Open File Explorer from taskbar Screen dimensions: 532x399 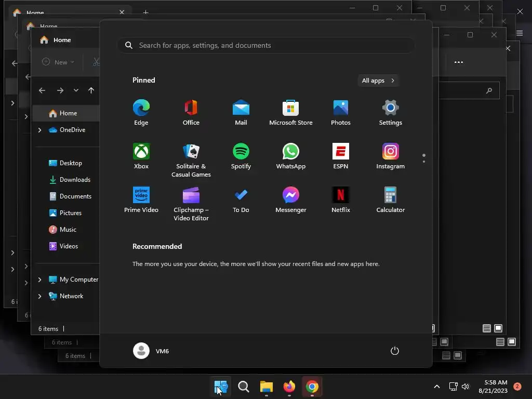(267, 387)
